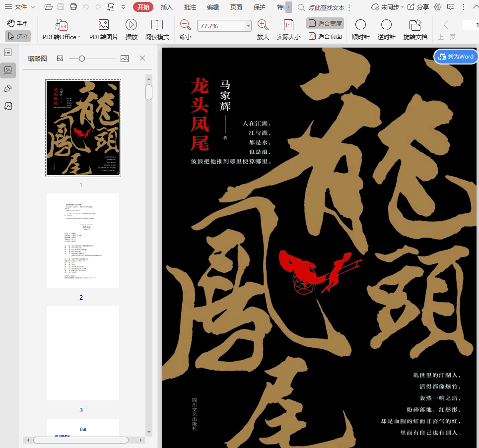Click the 转为Word floating button

[456, 57]
